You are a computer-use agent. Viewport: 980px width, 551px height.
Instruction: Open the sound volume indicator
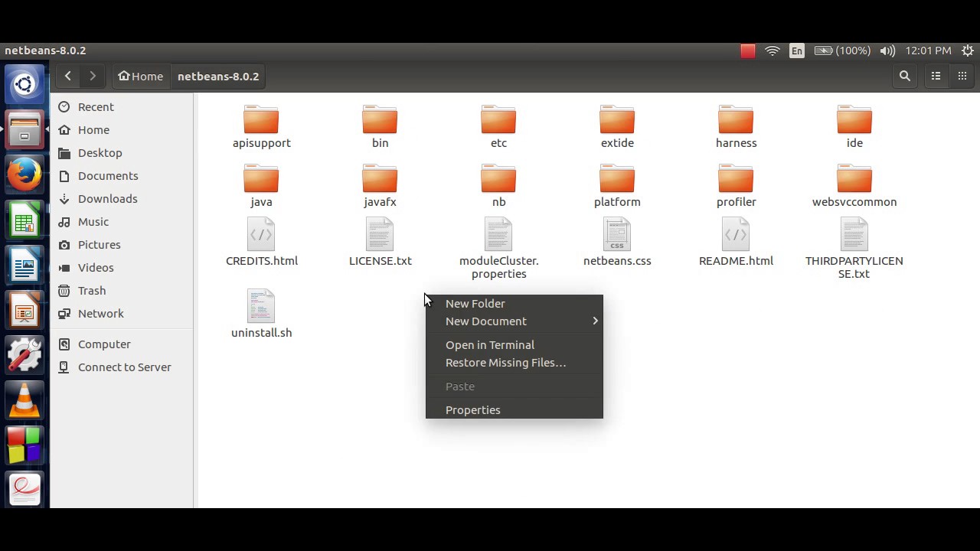887,51
